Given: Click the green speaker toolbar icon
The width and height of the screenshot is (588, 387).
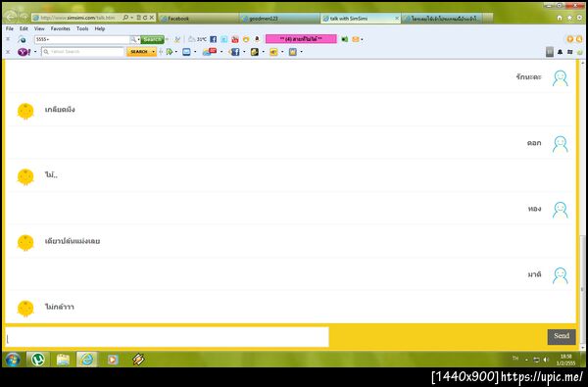Looking at the screenshot, I should pos(345,39).
